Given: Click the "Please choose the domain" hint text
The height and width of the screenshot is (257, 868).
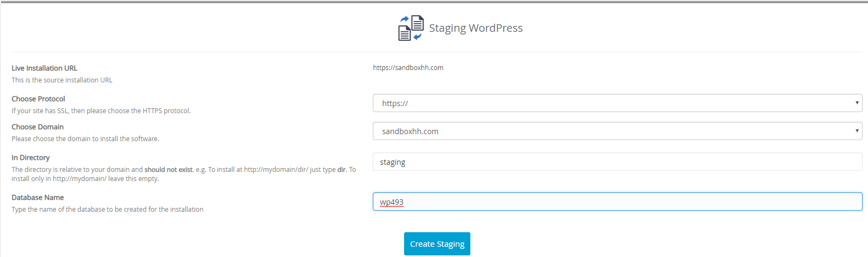Looking at the screenshot, I should coord(85,139).
